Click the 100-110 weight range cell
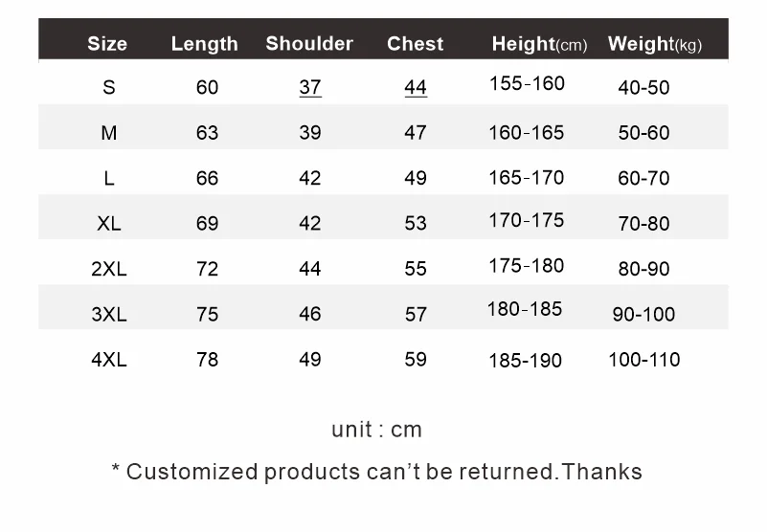 (643, 360)
